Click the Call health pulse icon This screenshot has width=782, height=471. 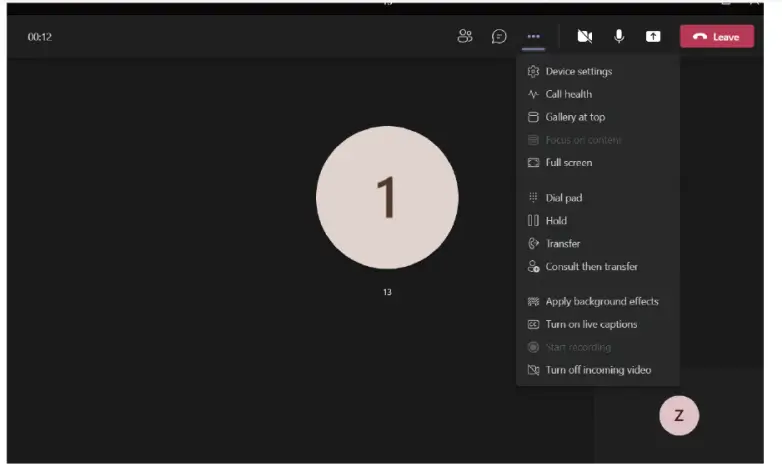[x=533, y=94]
